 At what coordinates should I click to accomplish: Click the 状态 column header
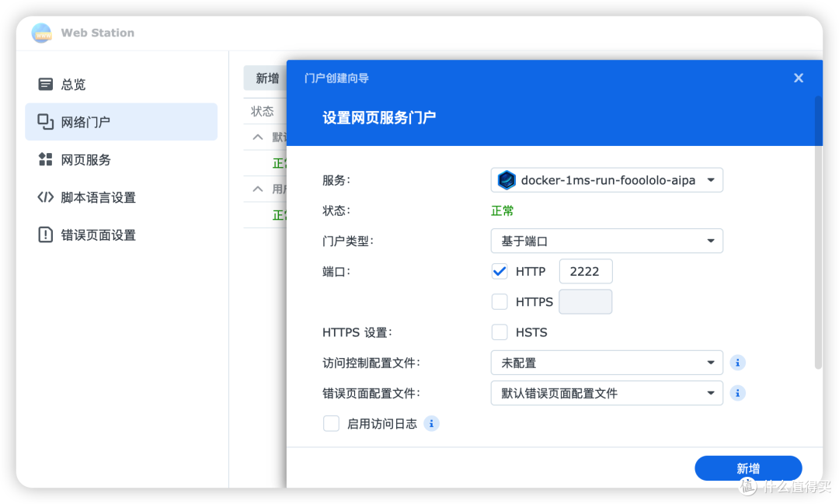pos(263,111)
